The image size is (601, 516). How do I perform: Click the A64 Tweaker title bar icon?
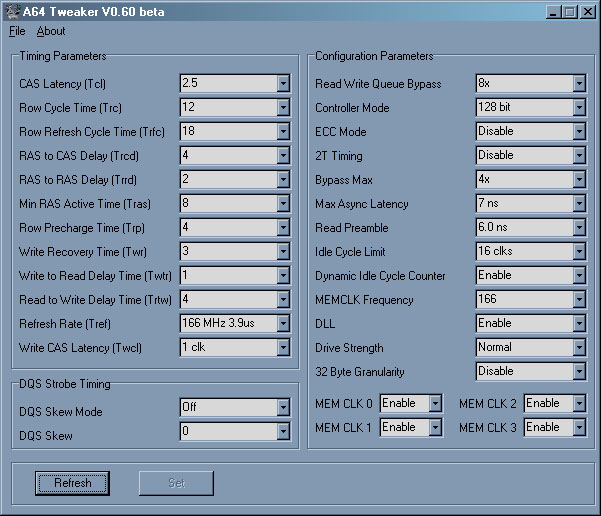[x=12, y=12]
